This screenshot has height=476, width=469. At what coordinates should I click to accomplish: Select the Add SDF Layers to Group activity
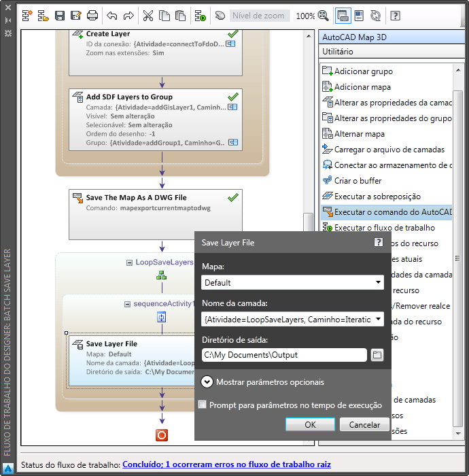(156, 120)
